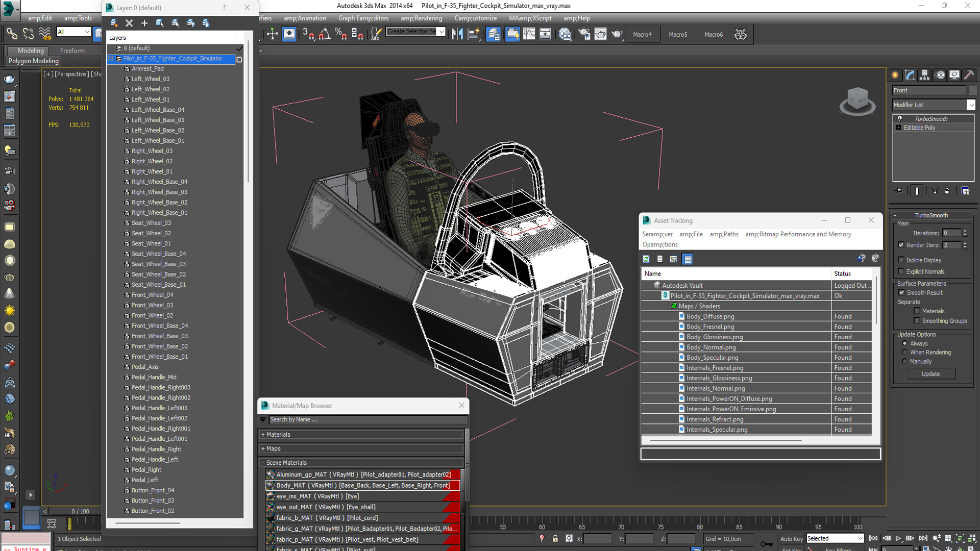The image size is (980, 551).
Task: Switch to the Freeform ribbon tab
Action: click(72, 51)
